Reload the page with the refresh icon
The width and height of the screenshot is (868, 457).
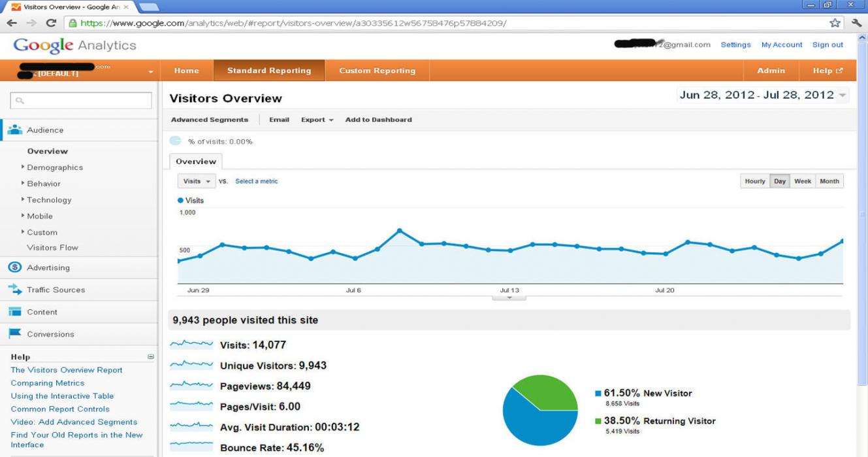(x=51, y=23)
